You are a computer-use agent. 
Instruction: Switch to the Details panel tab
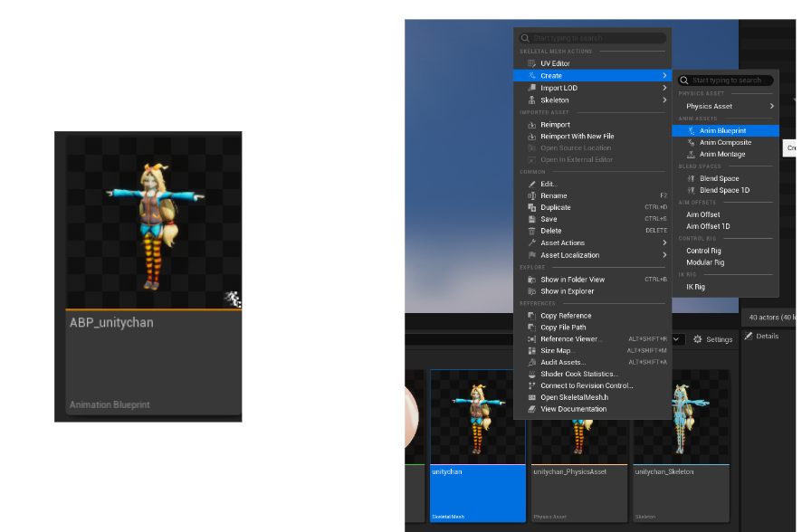[x=761, y=337]
